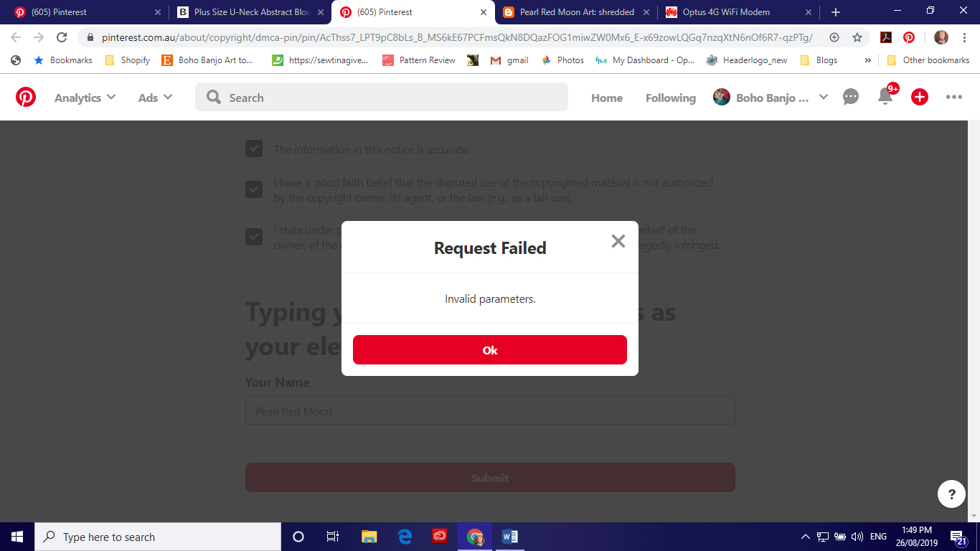Expand the Analytics dropdown
This screenshot has width=980, height=551.
click(x=85, y=98)
